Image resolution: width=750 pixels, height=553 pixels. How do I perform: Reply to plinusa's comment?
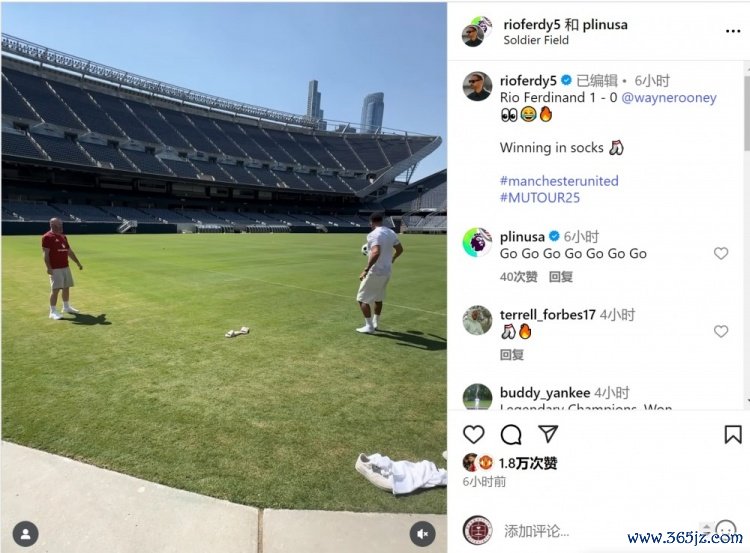pyautogui.click(x=561, y=277)
